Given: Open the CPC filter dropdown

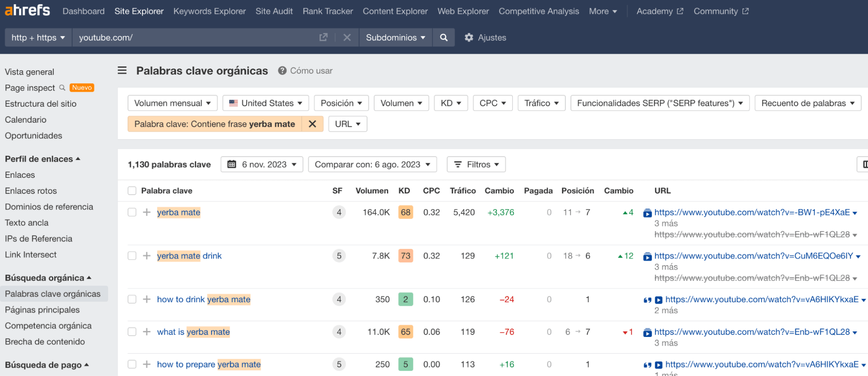Looking at the screenshot, I should (493, 103).
